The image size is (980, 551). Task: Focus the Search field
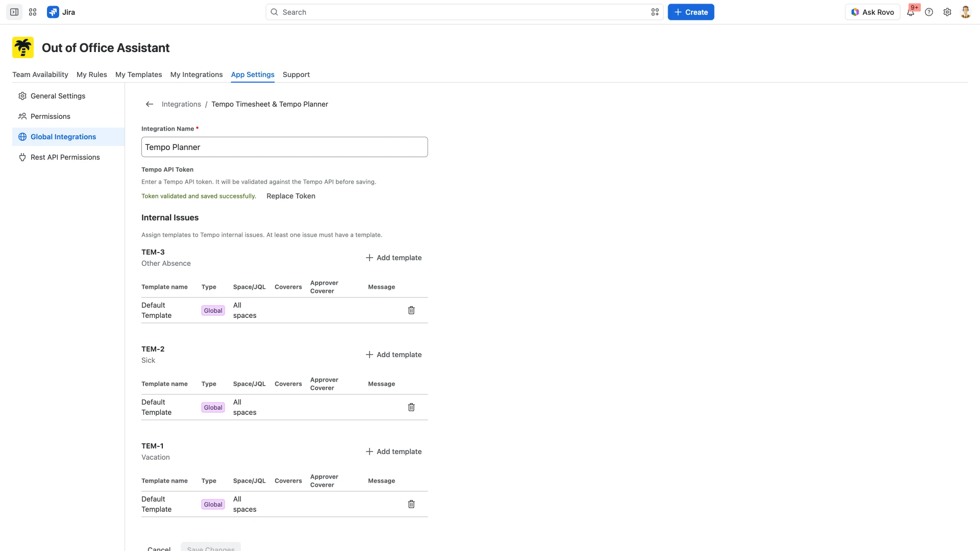pos(464,12)
